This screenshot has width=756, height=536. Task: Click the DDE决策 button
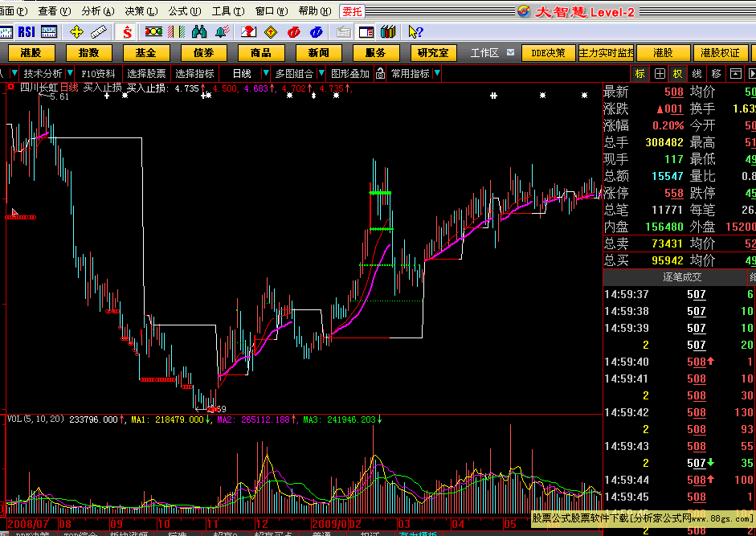[x=549, y=52]
